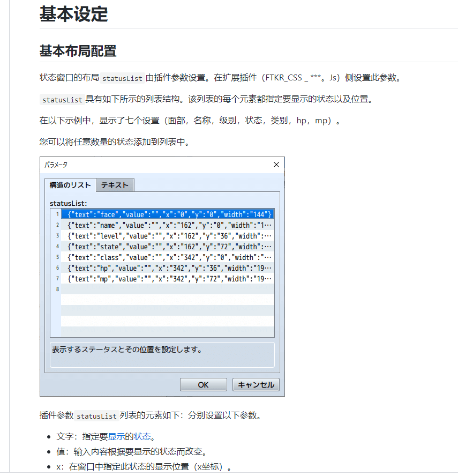Click the 表示するステータス description text
The height and width of the screenshot is (476, 458).
[127, 349]
